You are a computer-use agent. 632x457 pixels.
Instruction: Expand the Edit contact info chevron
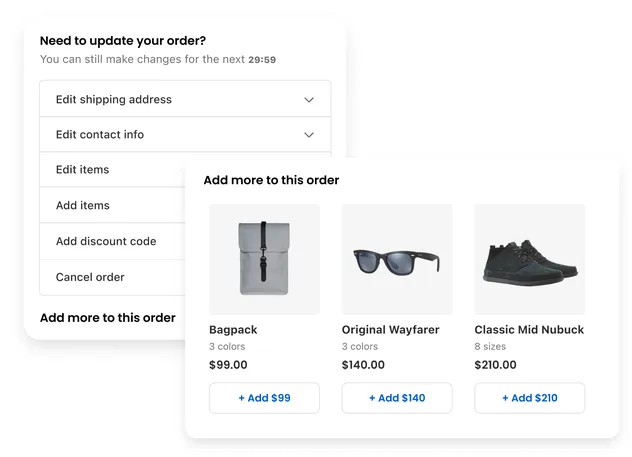click(x=309, y=135)
